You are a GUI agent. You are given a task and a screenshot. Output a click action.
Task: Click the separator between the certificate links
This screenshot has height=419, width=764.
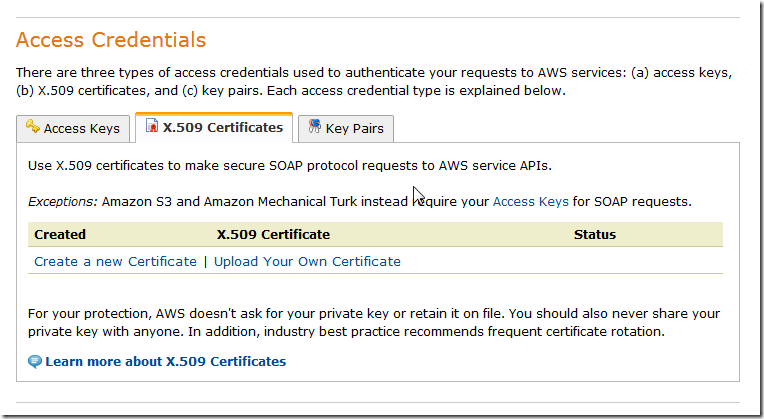pyautogui.click(x=205, y=261)
